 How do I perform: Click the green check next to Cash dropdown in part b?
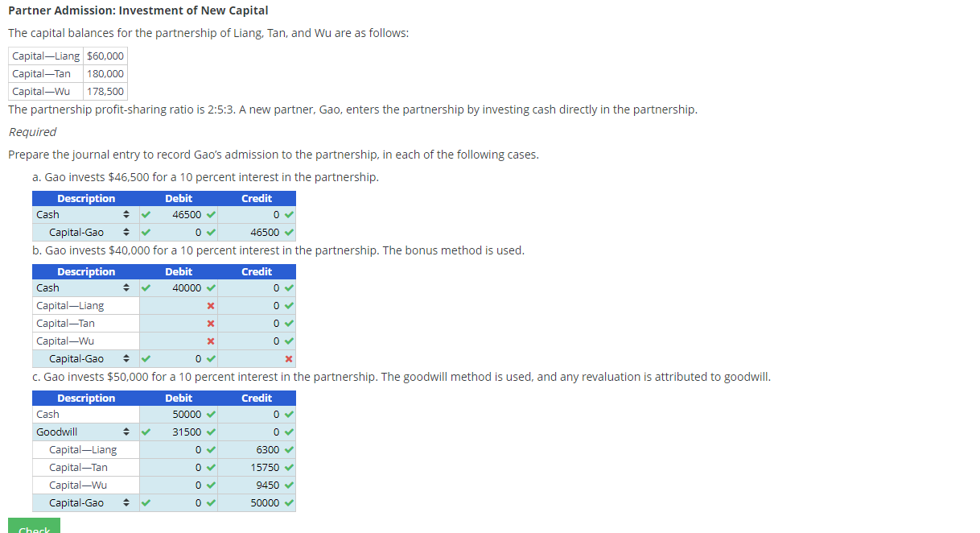click(145, 288)
